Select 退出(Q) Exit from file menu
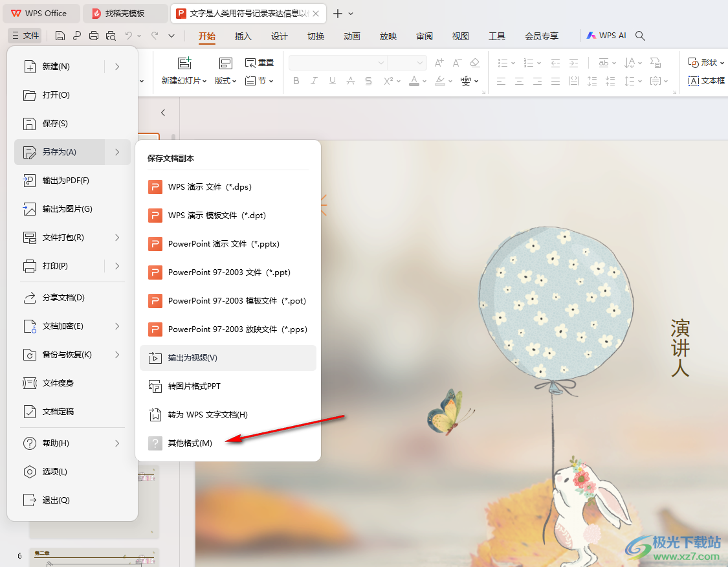This screenshot has height=567, width=728. (72, 500)
